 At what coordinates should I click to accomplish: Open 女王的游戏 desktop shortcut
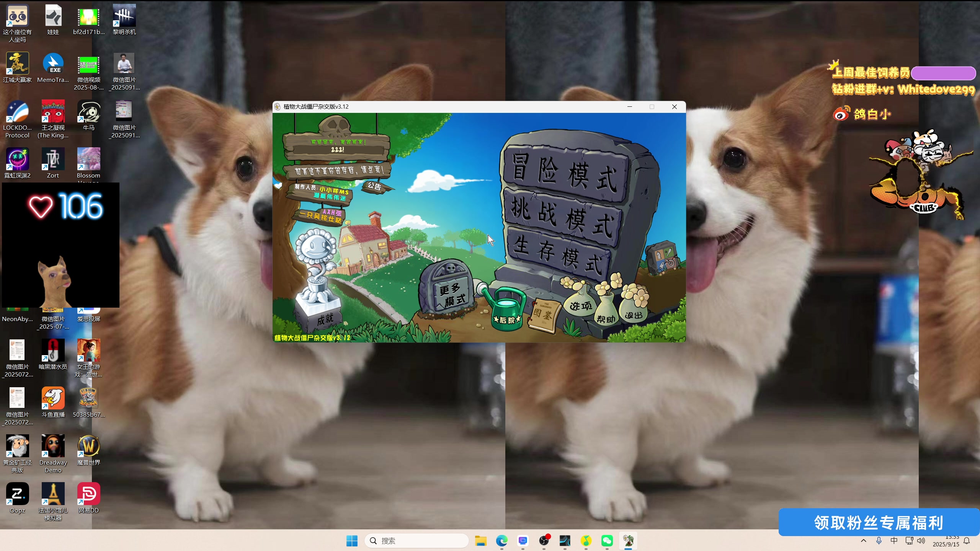pos(88,359)
